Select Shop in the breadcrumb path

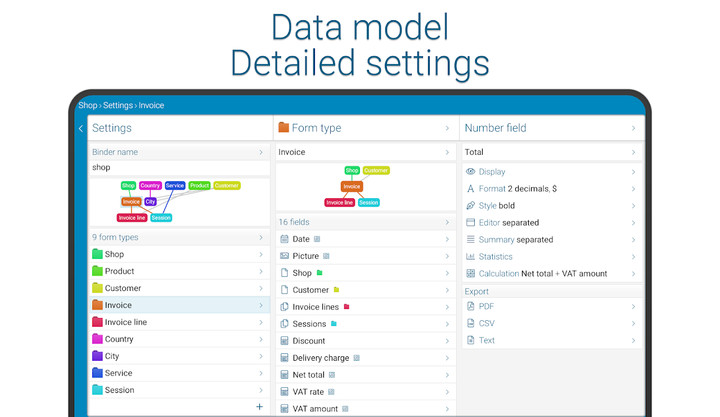(x=88, y=105)
